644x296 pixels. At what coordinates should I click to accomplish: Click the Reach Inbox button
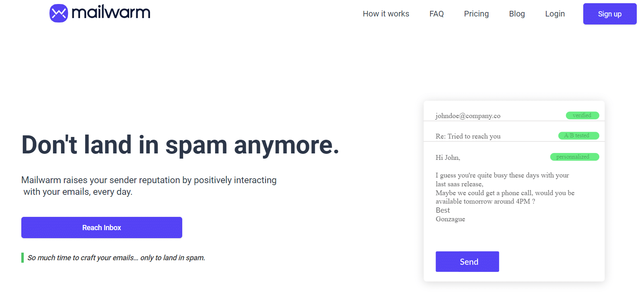pyautogui.click(x=102, y=228)
